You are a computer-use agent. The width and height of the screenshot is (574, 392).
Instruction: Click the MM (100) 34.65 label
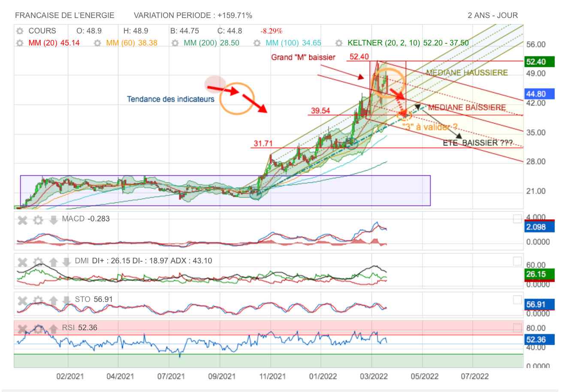[x=293, y=43]
